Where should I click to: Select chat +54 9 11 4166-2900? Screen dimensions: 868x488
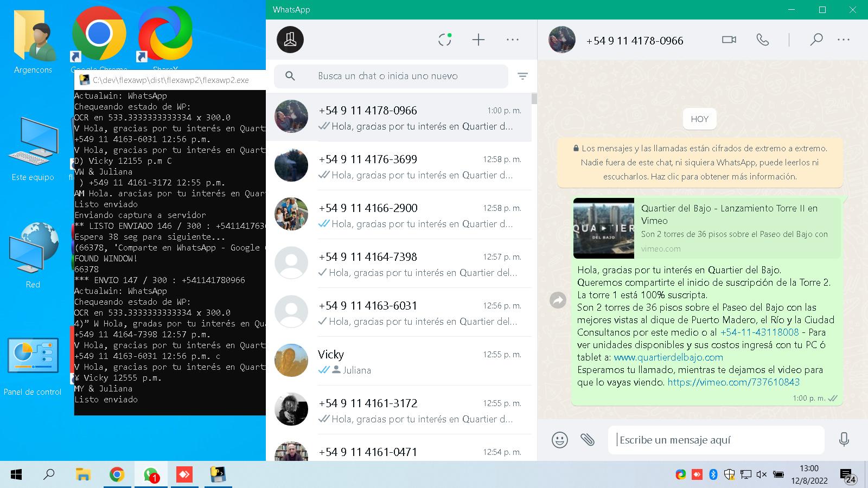click(x=399, y=215)
